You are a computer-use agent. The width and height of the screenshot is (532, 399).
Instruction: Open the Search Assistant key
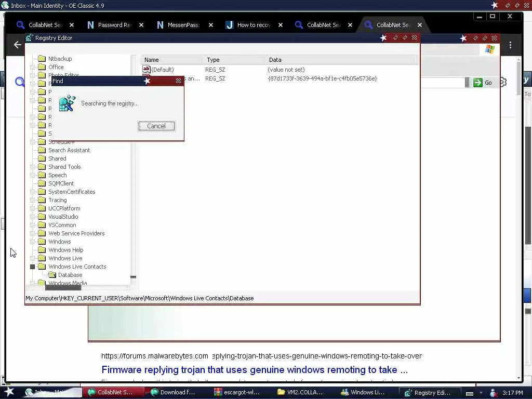click(69, 150)
